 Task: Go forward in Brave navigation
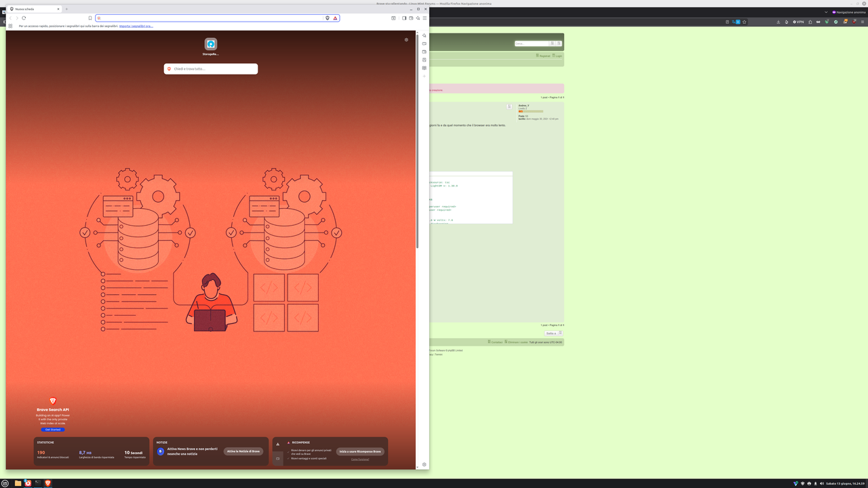click(17, 18)
